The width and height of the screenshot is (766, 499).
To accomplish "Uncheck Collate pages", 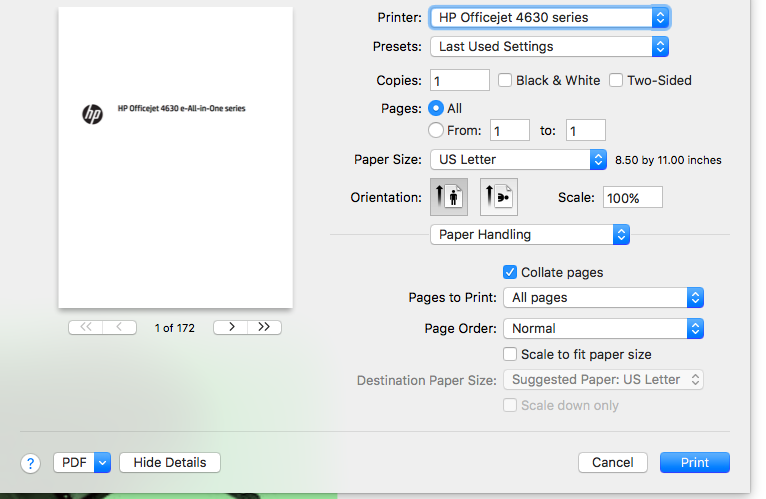I will [510, 272].
